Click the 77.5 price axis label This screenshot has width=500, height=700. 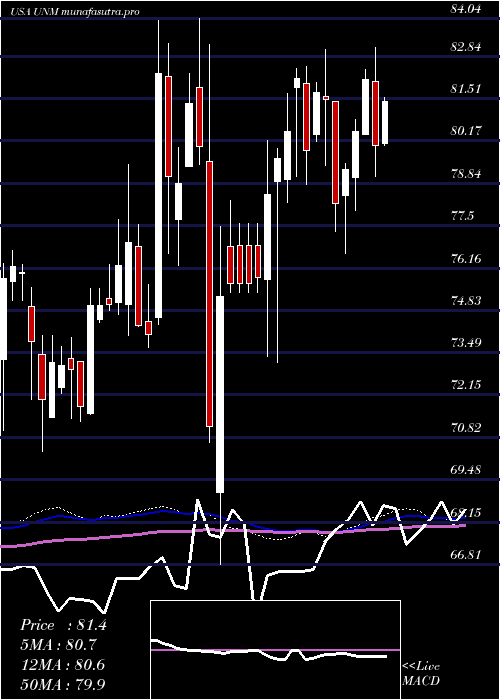463,216
